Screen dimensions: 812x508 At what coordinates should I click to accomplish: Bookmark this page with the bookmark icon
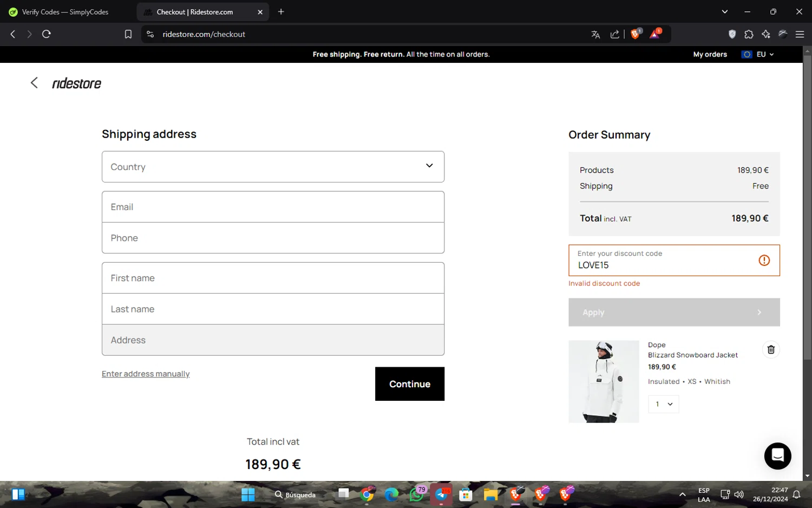[128, 34]
